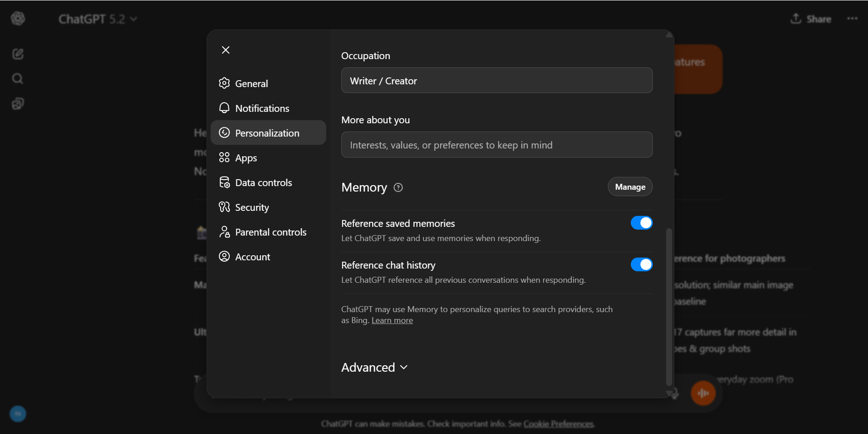Close the settings dialog

click(226, 50)
